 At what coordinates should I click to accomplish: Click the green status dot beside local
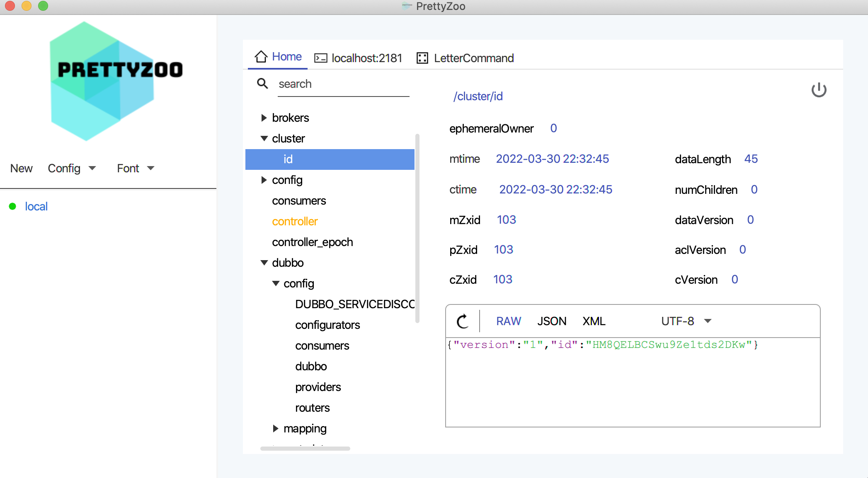tap(12, 206)
